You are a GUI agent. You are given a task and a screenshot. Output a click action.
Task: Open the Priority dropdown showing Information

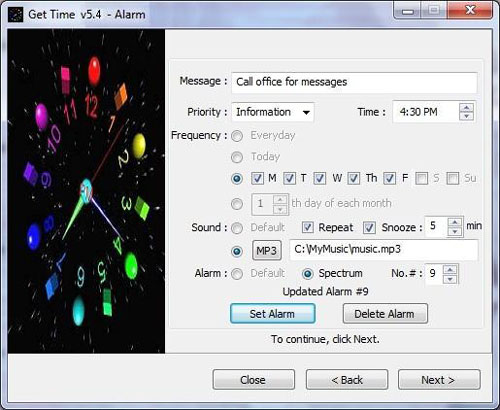[x=273, y=112]
